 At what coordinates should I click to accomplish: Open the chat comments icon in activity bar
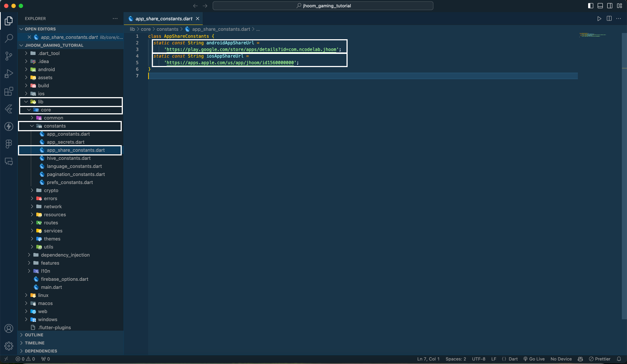(x=9, y=162)
